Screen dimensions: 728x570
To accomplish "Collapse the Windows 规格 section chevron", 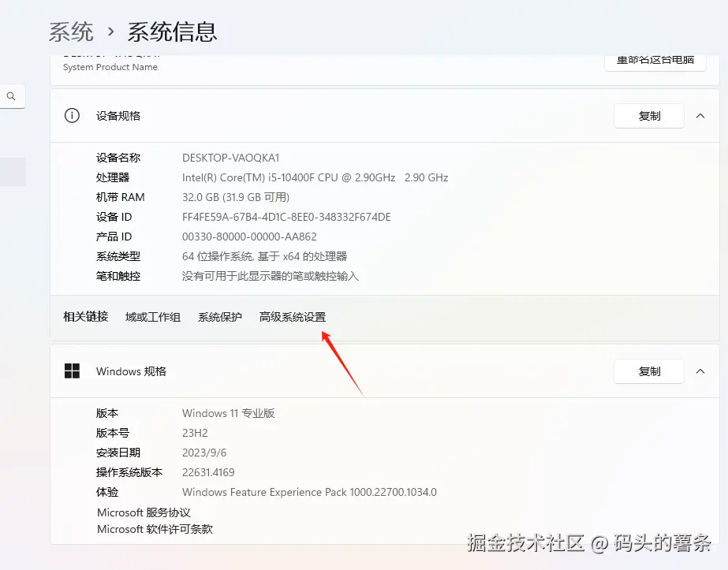I will (x=700, y=371).
